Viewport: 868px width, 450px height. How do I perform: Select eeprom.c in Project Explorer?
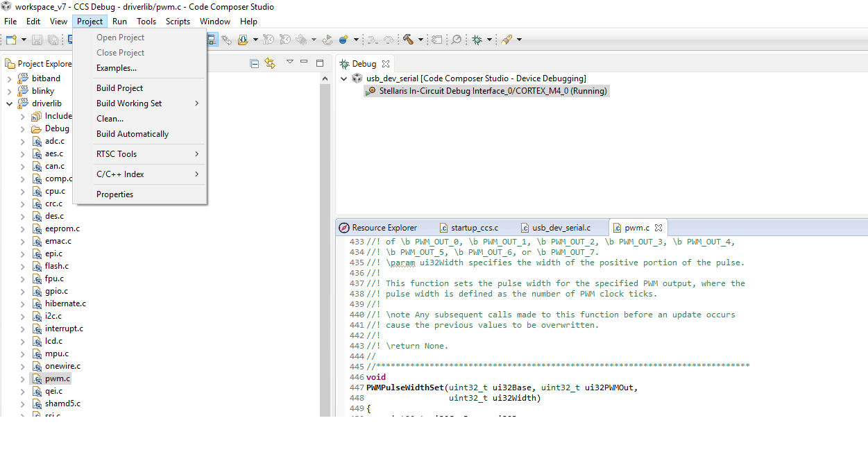[62, 228]
